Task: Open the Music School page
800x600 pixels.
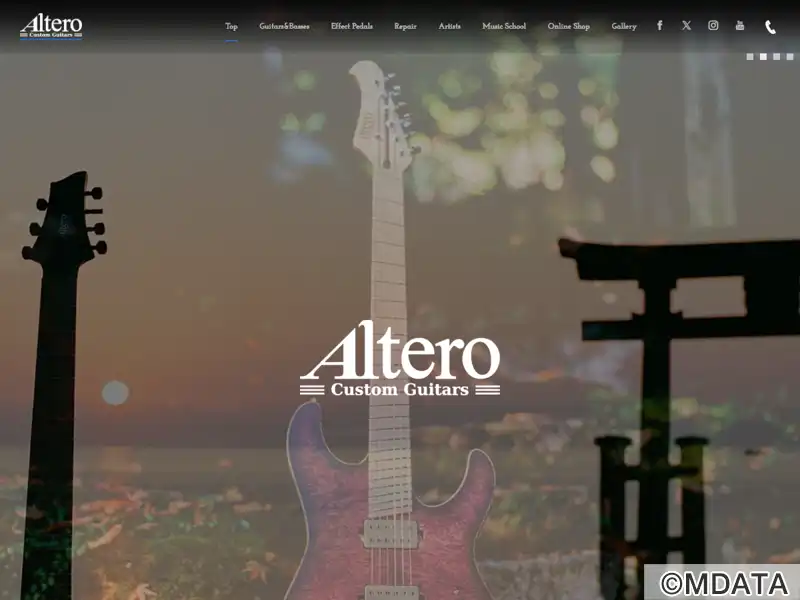Action: pyautogui.click(x=504, y=26)
